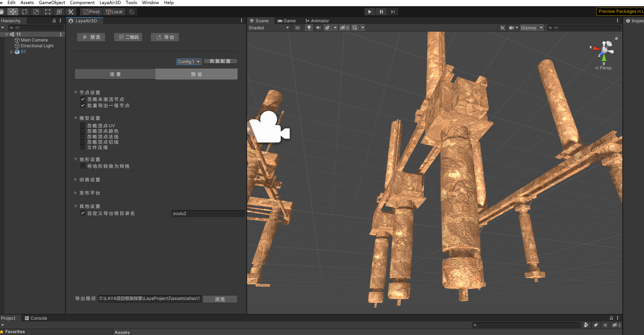
Task: Toggle 2D view mode button
Action: 297,28
